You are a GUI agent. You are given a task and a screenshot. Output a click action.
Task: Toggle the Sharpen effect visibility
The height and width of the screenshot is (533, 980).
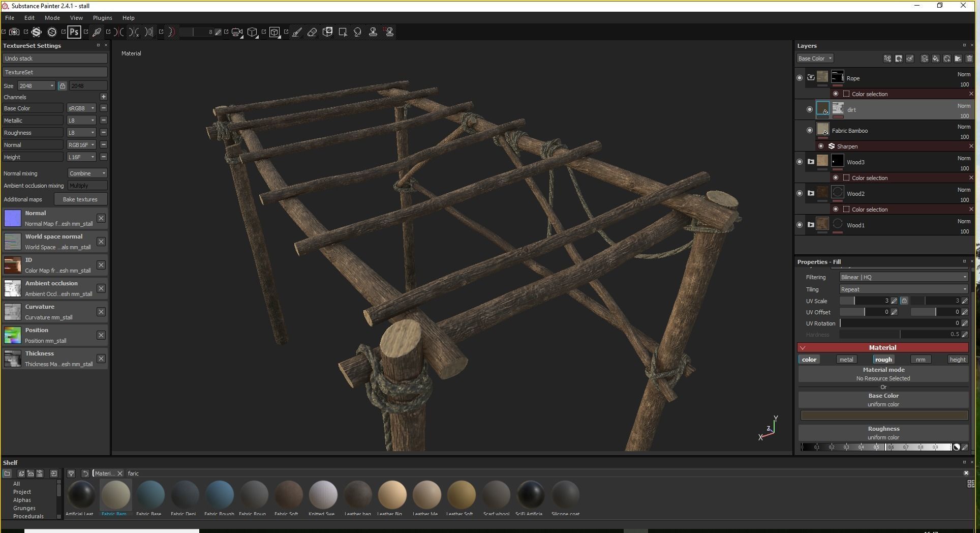(821, 146)
